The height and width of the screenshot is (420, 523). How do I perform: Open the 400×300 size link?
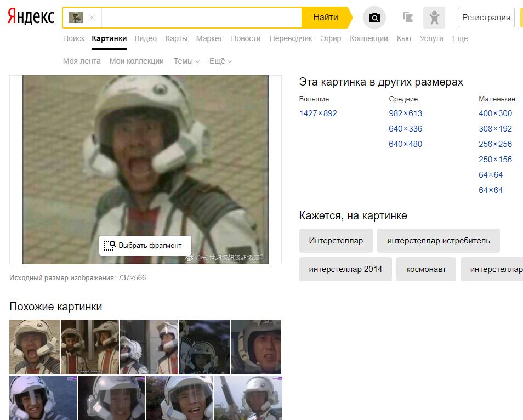(x=496, y=113)
